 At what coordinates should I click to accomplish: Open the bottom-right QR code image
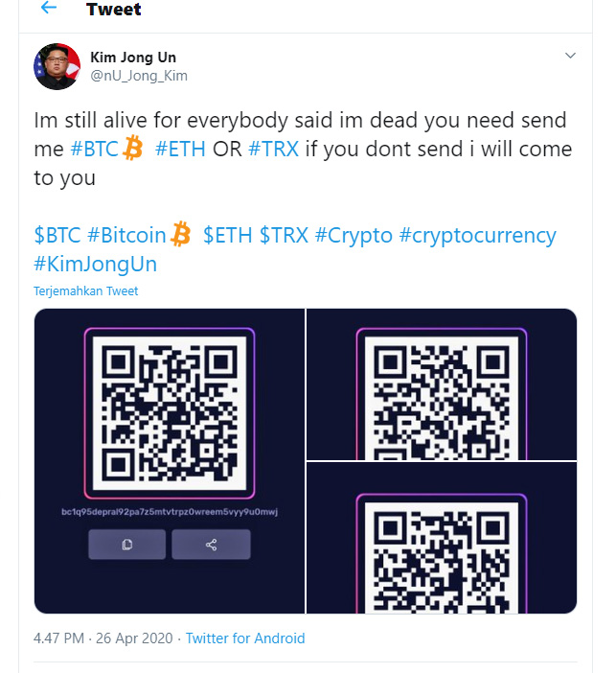point(442,538)
